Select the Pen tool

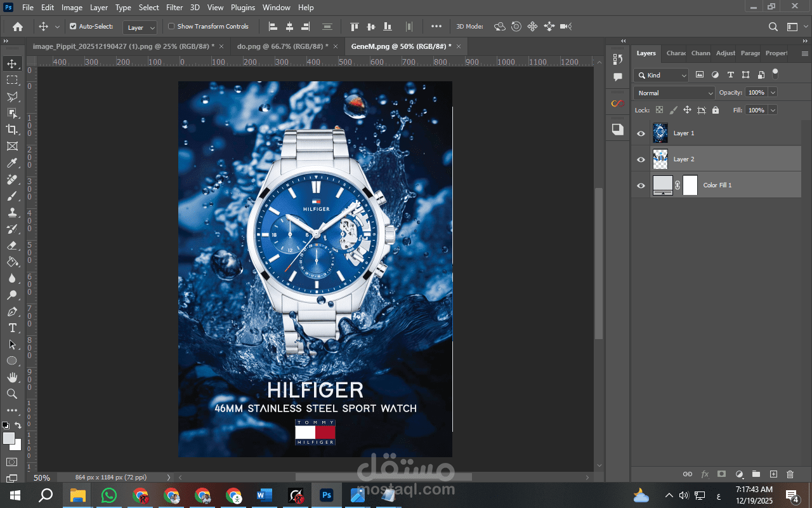(x=12, y=312)
